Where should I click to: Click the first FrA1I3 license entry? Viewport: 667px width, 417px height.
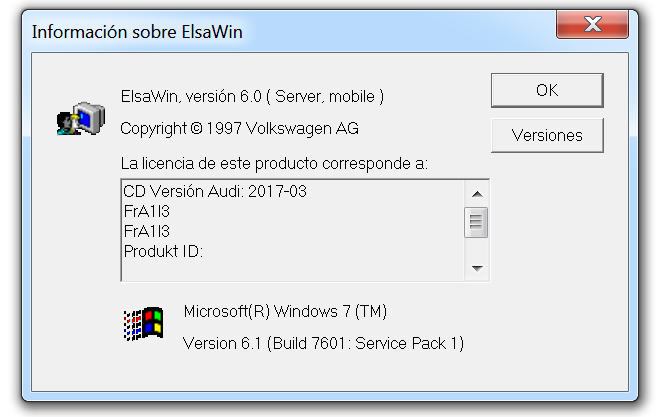[147, 211]
